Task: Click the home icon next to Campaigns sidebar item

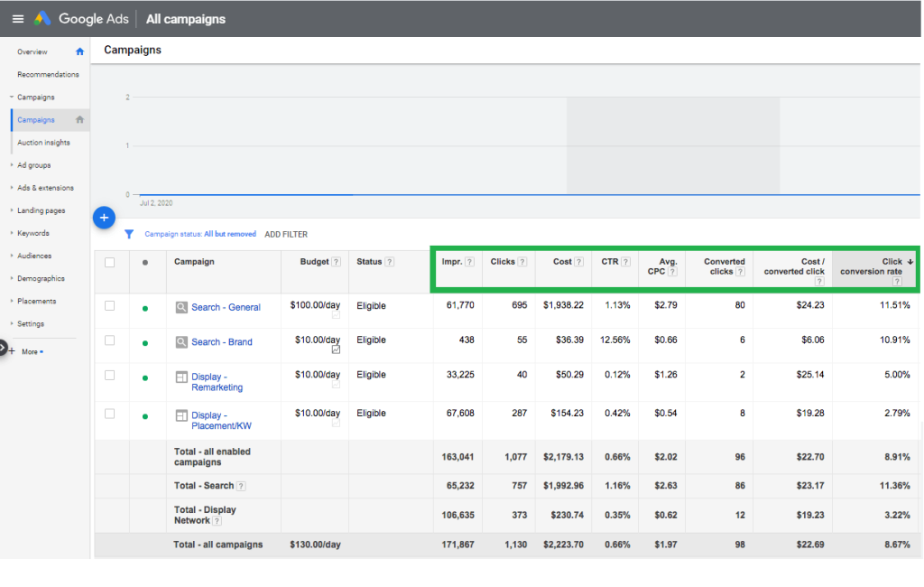Action: point(79,120)
